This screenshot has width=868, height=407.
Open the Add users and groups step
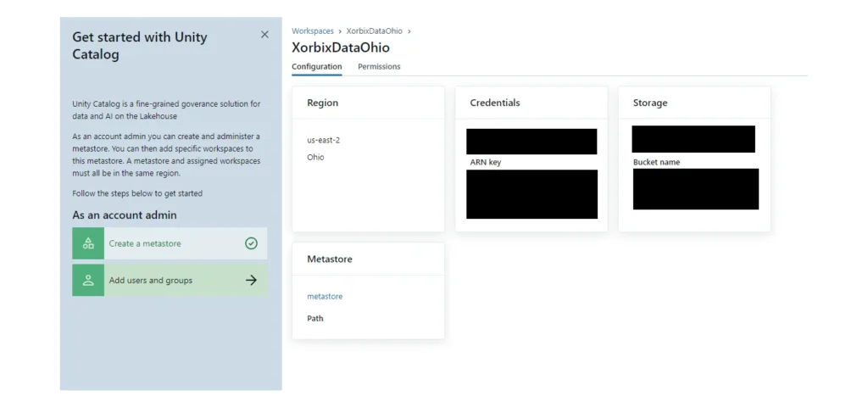(170, 280)
